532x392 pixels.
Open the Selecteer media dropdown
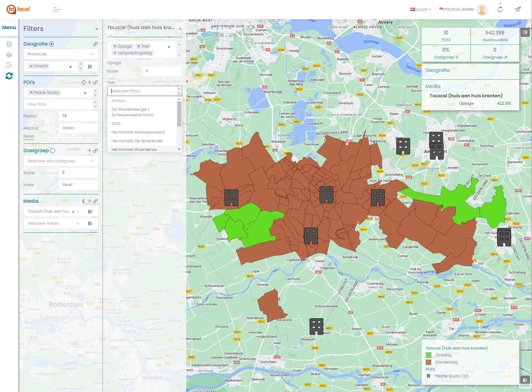[x=53, y=223]
